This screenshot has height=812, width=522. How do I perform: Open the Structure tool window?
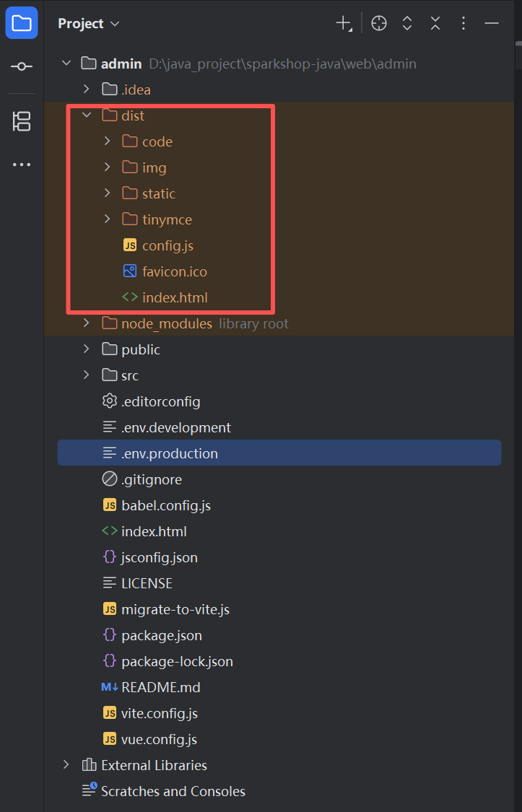[22, 121]
